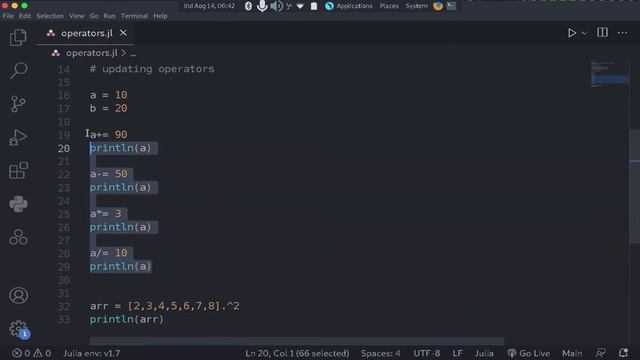640x360 pixels.
Task: Open the Edit menu
Action: tap(25, 16)
